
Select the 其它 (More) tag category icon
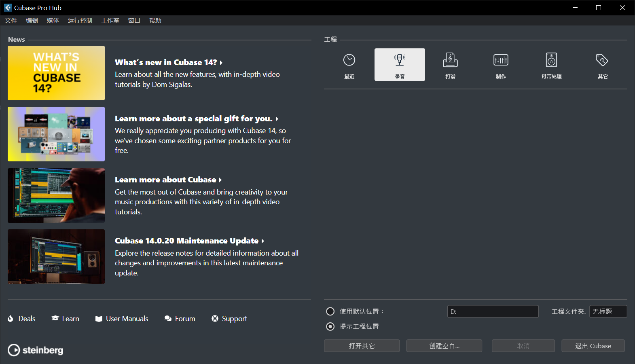coord(602,65)
